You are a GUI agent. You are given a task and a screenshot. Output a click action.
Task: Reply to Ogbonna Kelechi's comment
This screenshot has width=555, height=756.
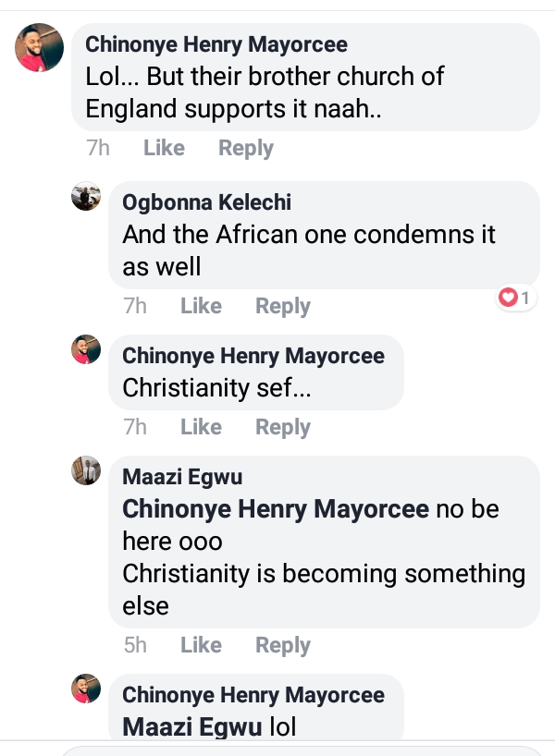point(282,306)
